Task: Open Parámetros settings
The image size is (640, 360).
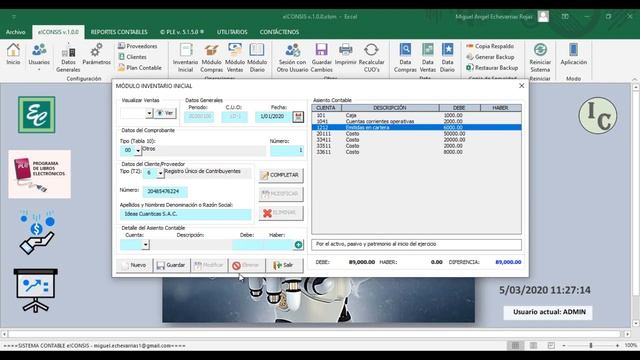Action: [96, 54]
